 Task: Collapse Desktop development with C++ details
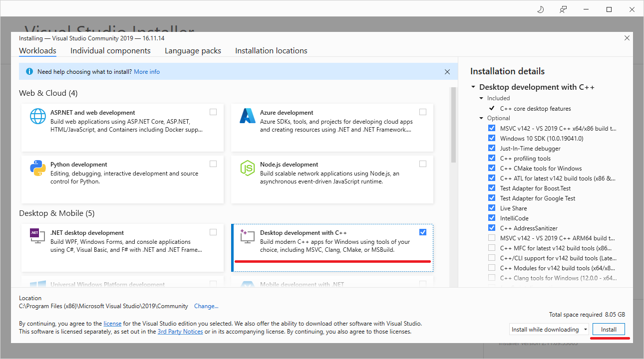pyautogui.click(x=473, y=87)
